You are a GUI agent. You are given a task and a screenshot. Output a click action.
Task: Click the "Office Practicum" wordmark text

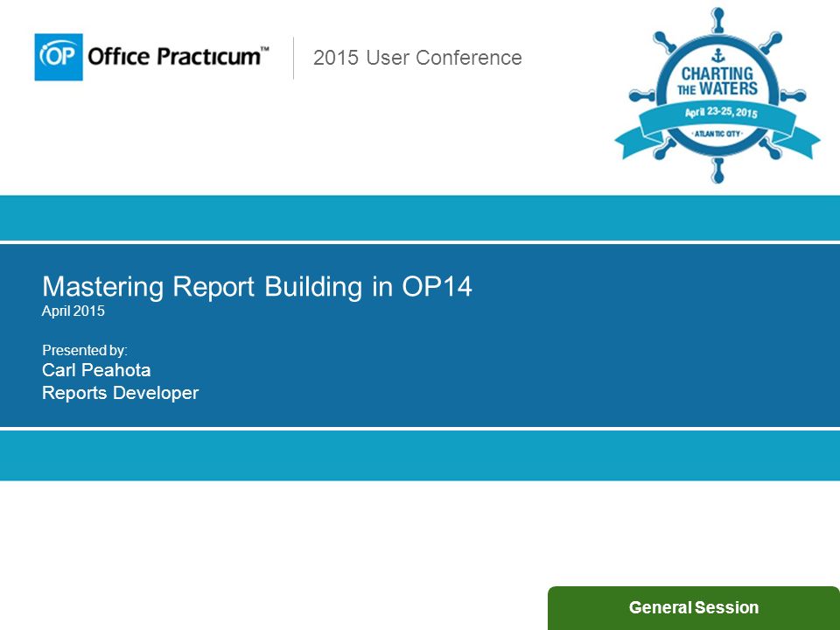click(x=178, y=56)
